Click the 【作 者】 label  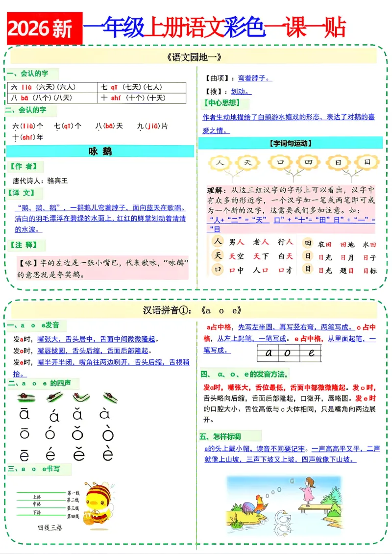[x=24, y=166]
